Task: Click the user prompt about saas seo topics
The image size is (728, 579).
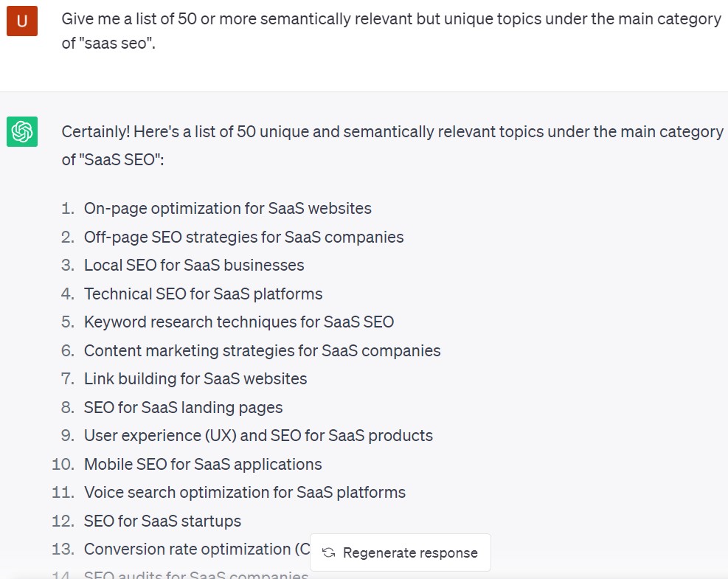Action: click(x=392, y=31)
